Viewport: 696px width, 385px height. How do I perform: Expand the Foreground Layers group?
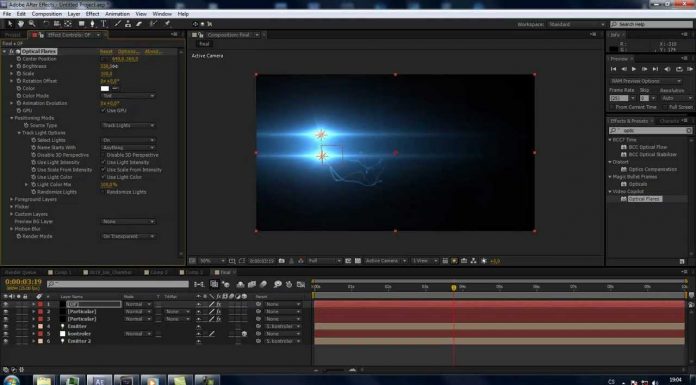coord(12,199)
